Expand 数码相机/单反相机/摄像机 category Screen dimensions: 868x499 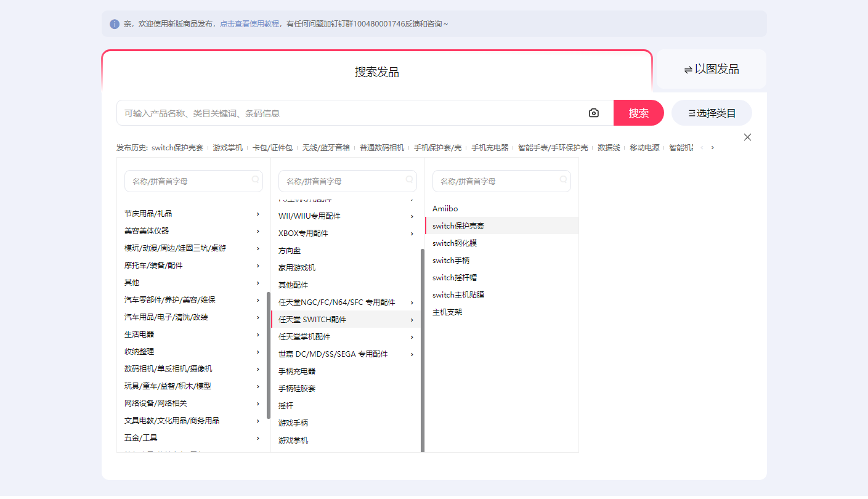[x=258, y=369]
